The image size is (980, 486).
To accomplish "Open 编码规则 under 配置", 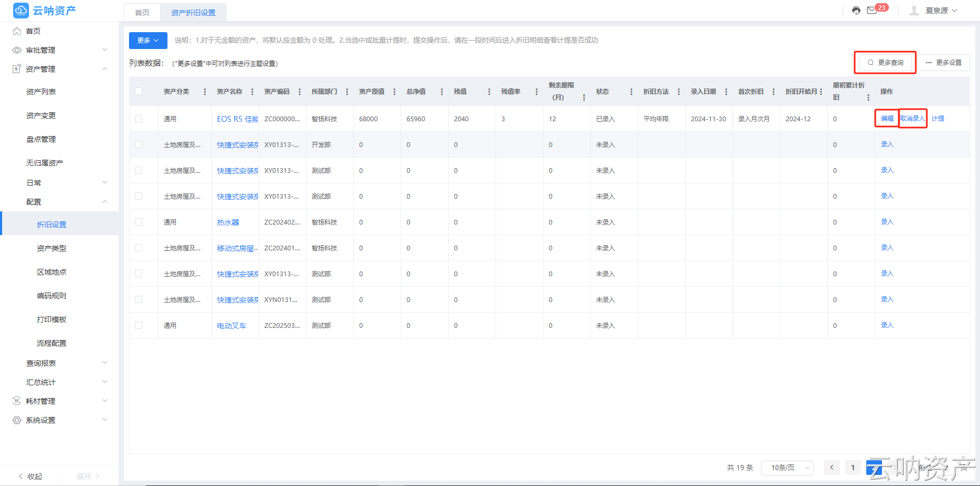I will [x=52, y=296].
